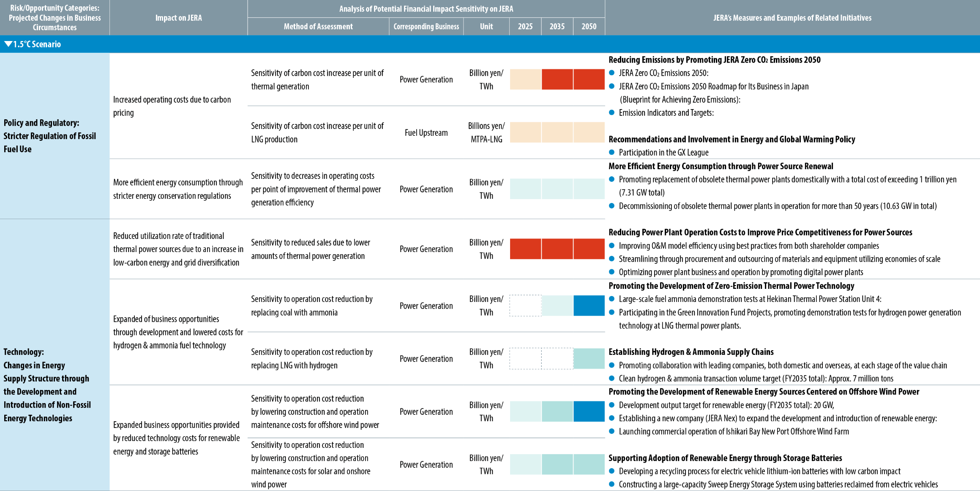
Task: Click the blue 2050 offshore wind swatch
Action: (589, 411)
